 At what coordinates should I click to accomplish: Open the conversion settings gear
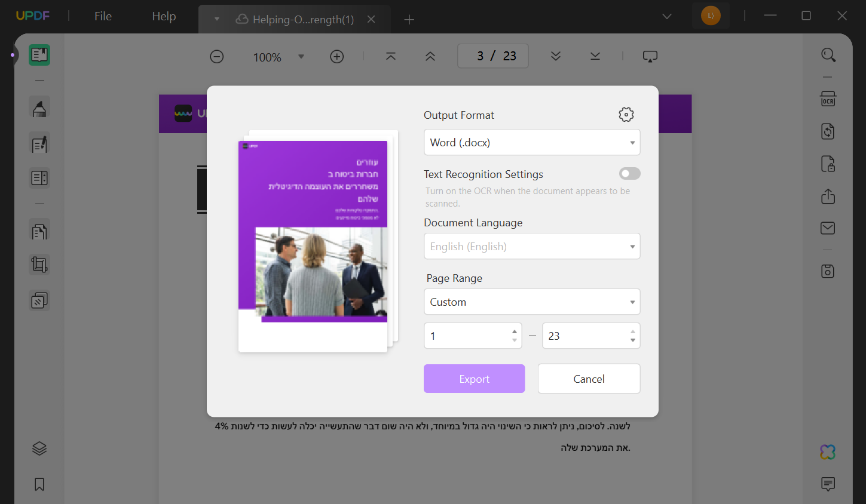(x=626, y=115)
